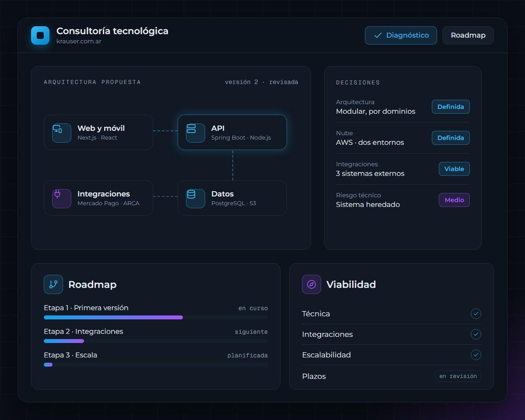This screenshot has width=525, height=420.
Task: Click the Consultoría tecnológica title
Action: (112, 31)
